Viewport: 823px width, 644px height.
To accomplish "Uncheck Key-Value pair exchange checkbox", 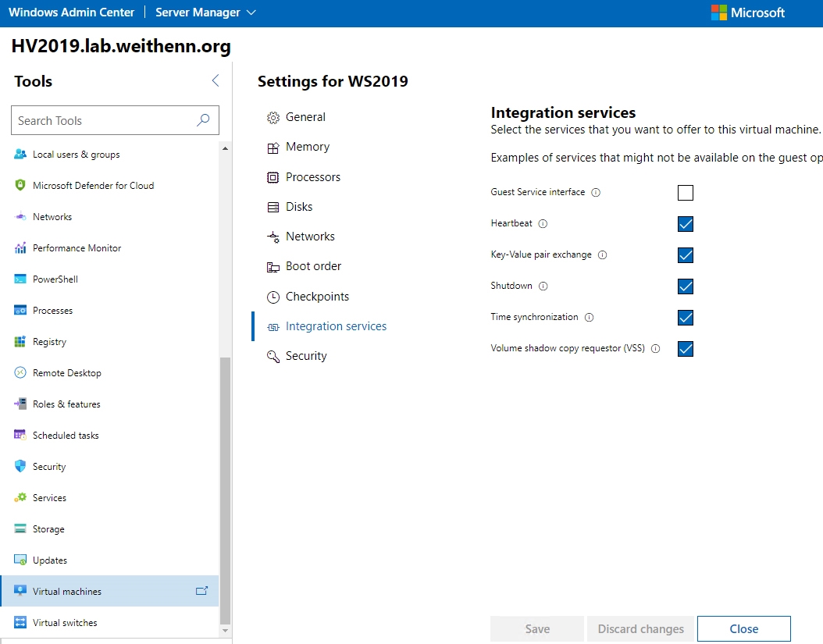I will click(686, 255).
